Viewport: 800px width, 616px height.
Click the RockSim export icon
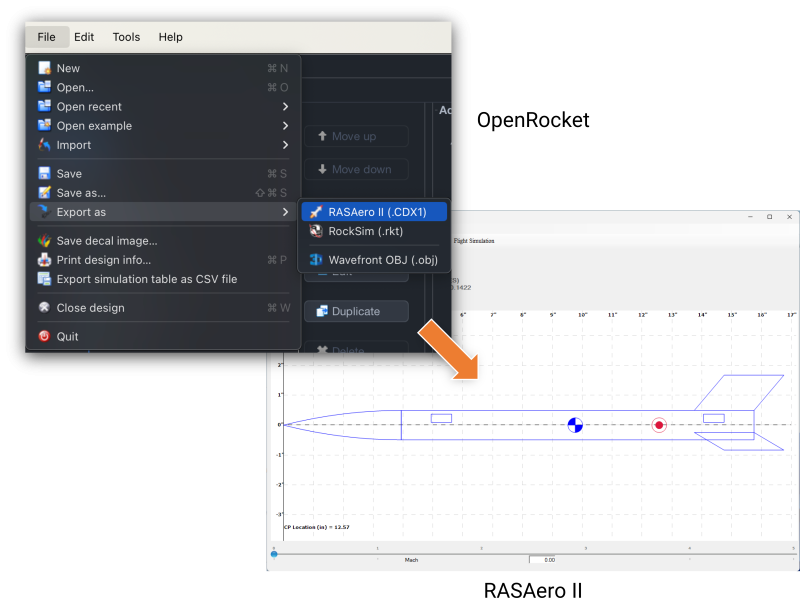(x=316, y=231)
